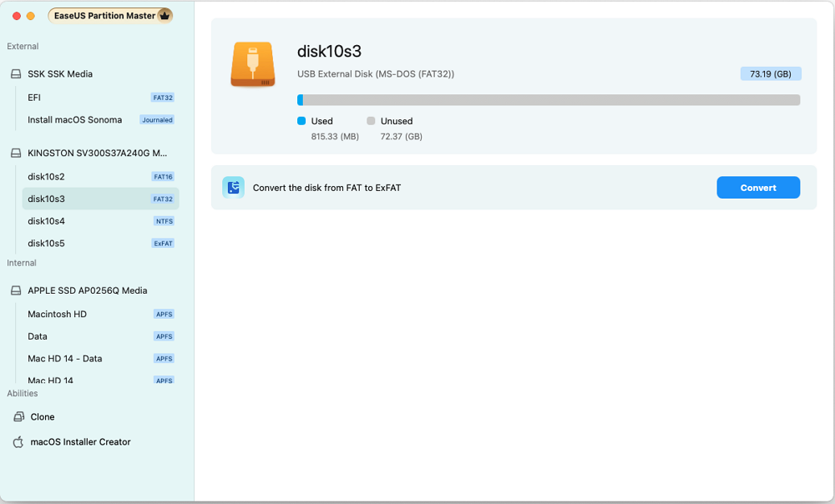Click the KINGSTON SV300S37A240G disk icon
This screenshot has height=504, width=835.
(16, 154)
